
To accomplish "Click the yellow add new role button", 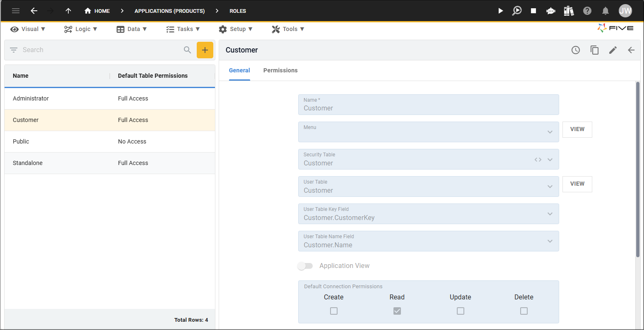I will 205,50.
